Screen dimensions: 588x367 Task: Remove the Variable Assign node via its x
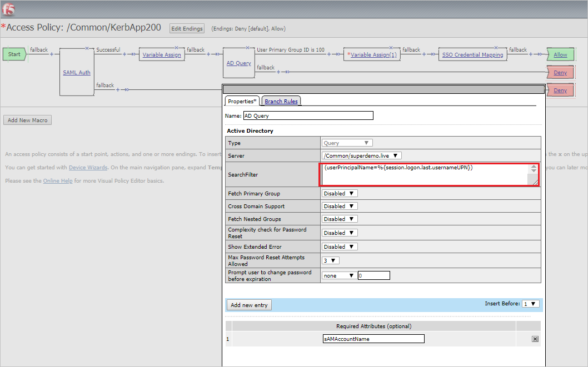176,48
